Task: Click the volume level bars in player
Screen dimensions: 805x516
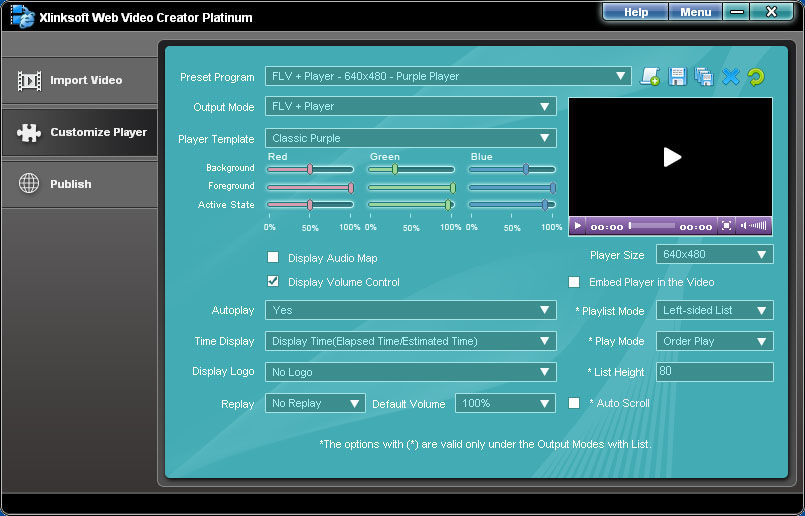Action: pos(758,225)
